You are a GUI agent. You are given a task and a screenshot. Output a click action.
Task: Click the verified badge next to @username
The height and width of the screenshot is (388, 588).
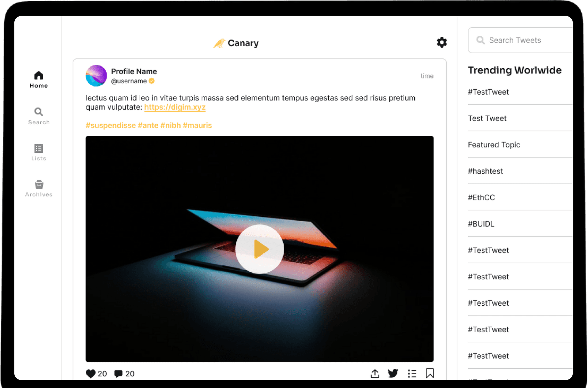[x=152, y=81]
